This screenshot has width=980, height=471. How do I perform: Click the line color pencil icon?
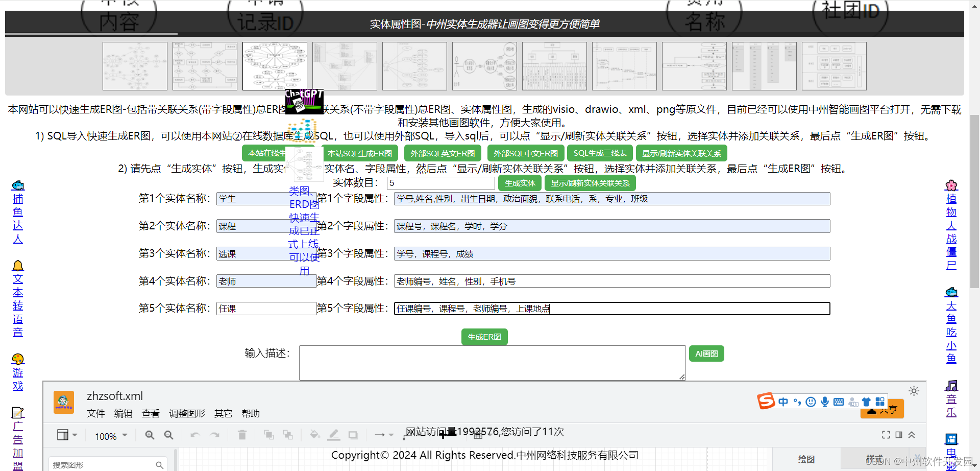click(x=334, y=435)
